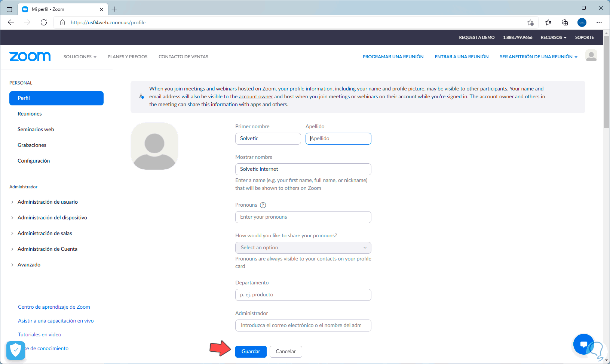Click the Cancelar button
This screenshot has width=610, height=364.
(286, 352)
